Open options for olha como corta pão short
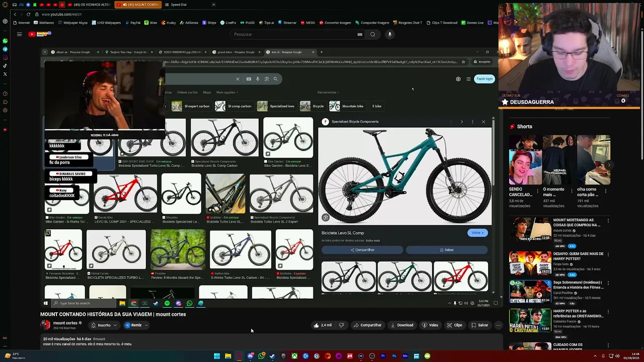 (606, 192)
